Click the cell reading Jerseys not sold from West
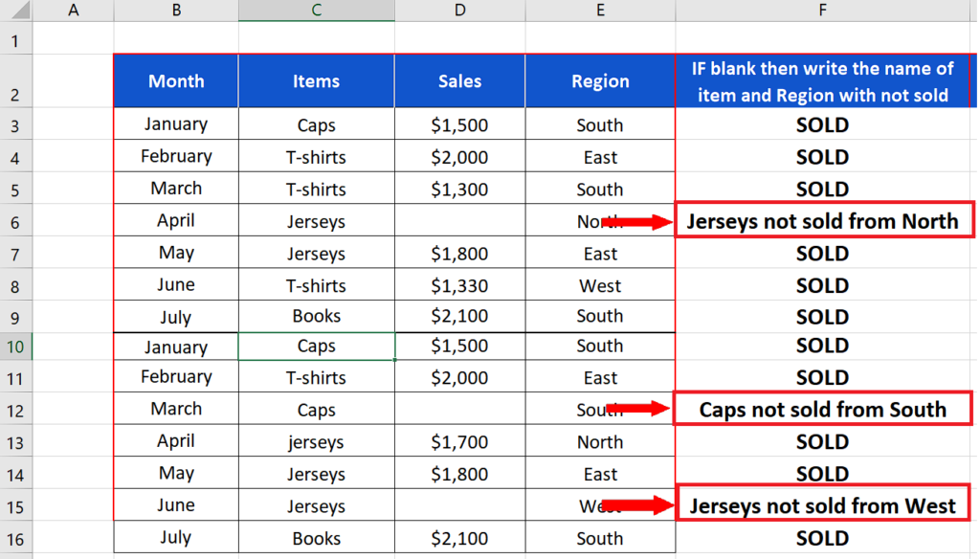Screen dimensions: 980x559 [x=822, y=504]
